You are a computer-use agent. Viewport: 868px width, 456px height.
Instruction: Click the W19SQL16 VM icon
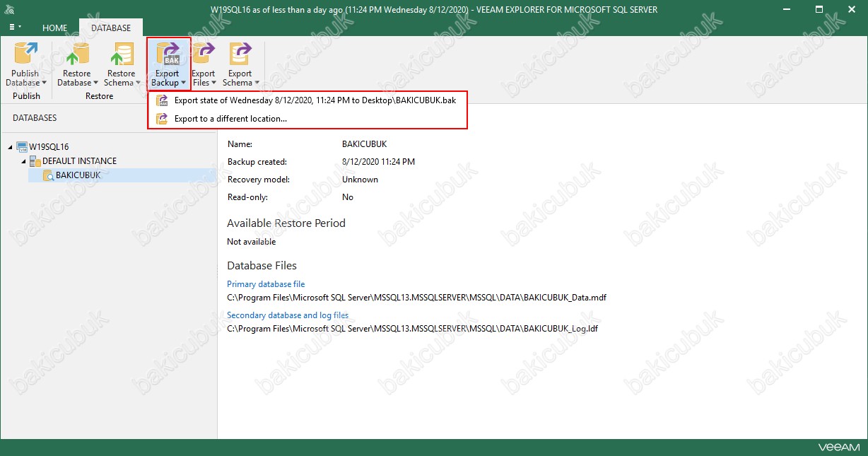(22, 147)
